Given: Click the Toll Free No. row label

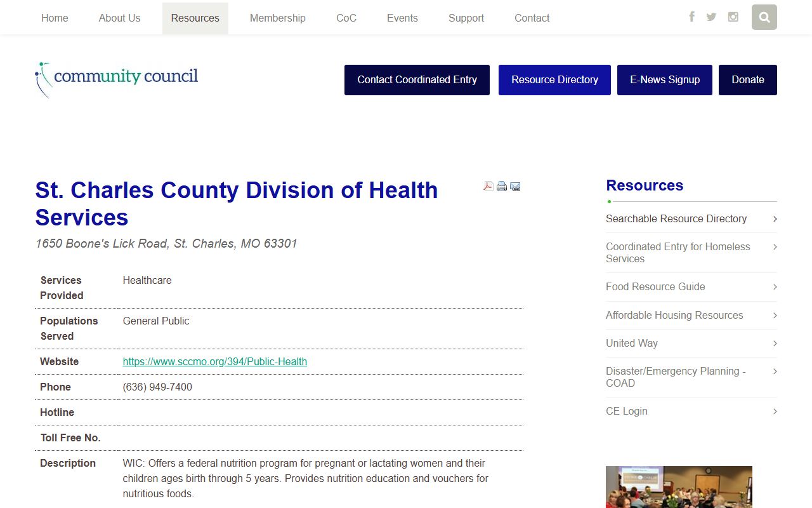Looking at the screenshot, I should pos(70,438).
